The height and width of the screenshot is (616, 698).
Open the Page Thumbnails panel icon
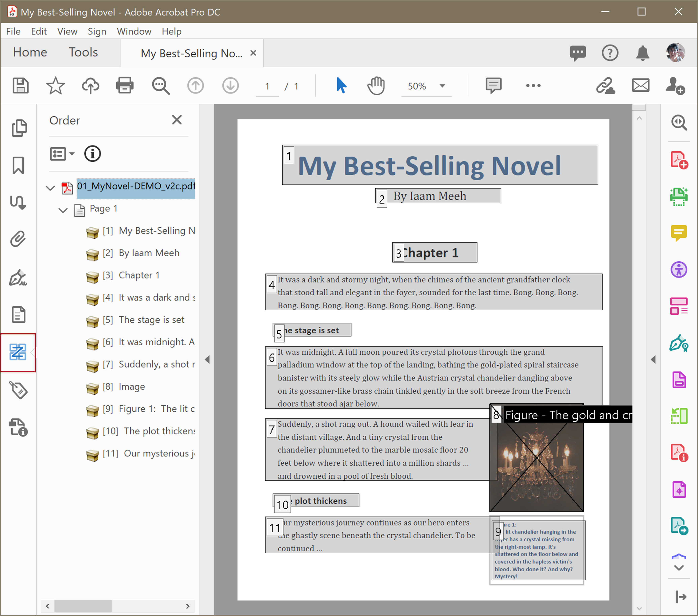pyautogui.click(x=19, y=128)
